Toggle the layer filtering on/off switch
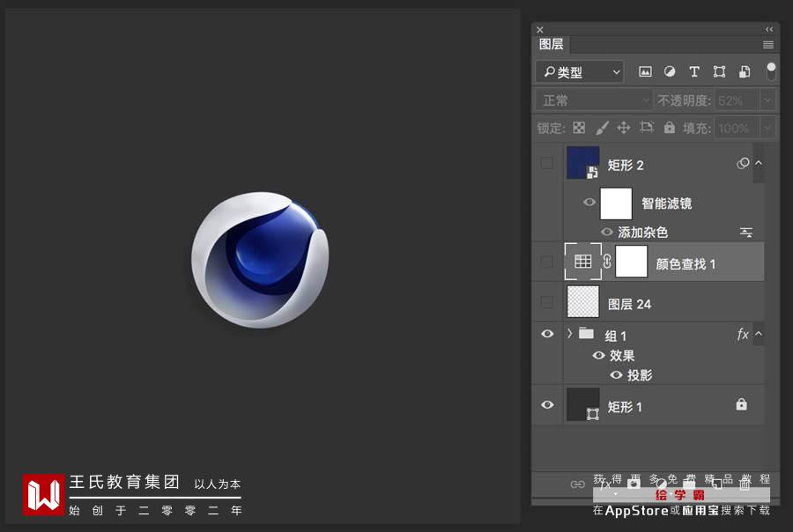 tap(771, 71)
